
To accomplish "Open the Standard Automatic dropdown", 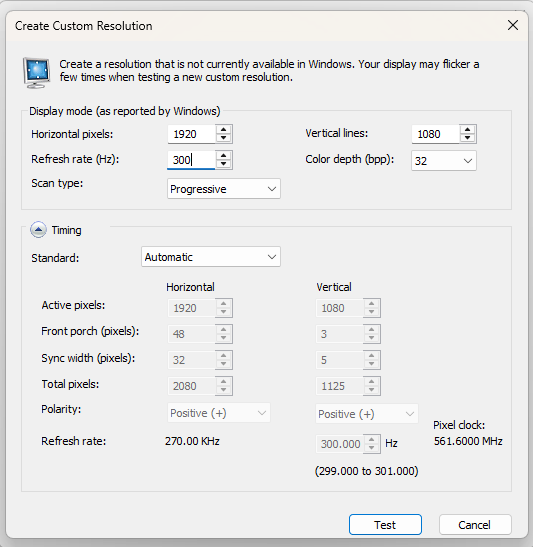I will click(211, 257).
